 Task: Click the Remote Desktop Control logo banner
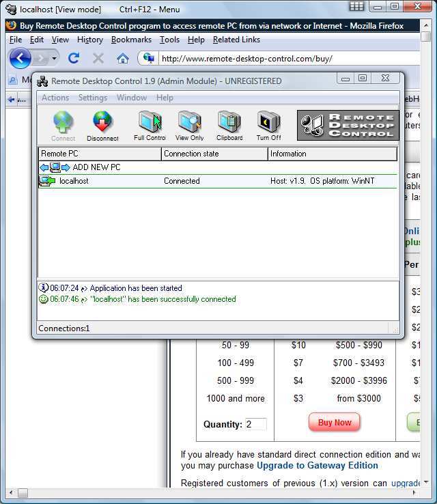tap(348, 126)
